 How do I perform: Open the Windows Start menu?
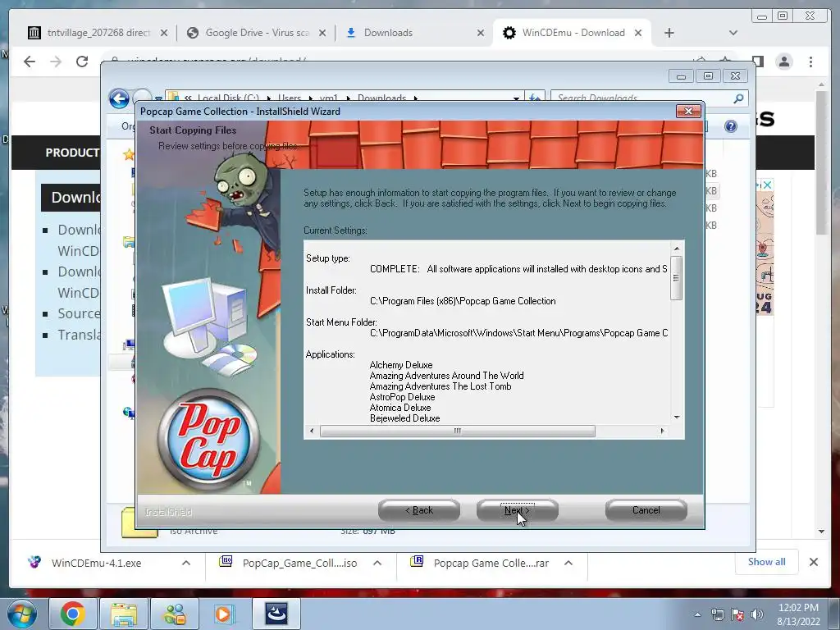[x=21, y=614]
